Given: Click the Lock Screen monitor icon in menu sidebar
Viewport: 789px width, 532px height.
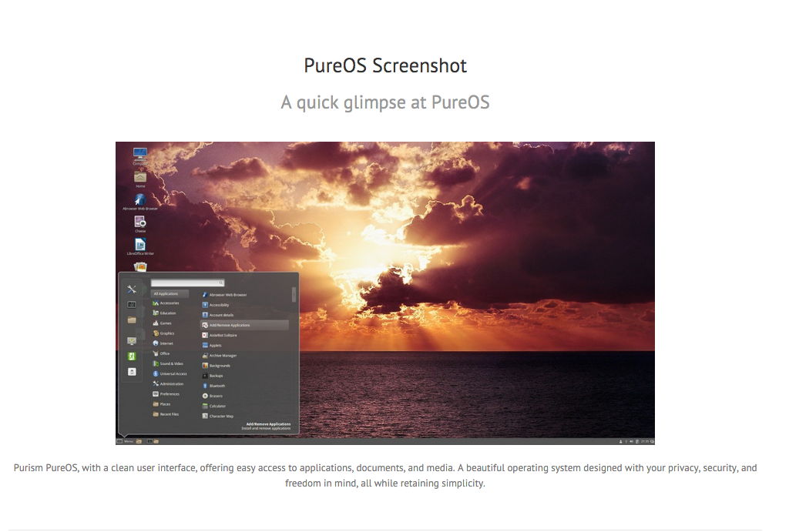Looking at the screenshot, I should 132,341.
